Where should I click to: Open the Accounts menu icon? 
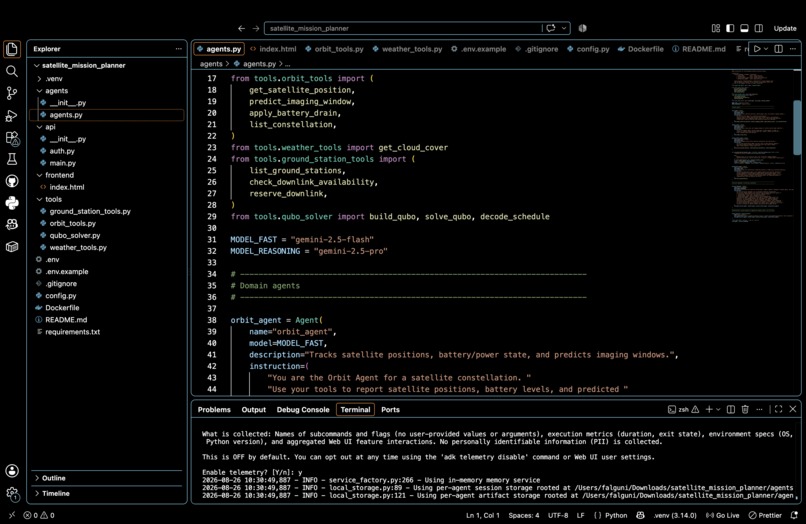(x=12, y=471)
